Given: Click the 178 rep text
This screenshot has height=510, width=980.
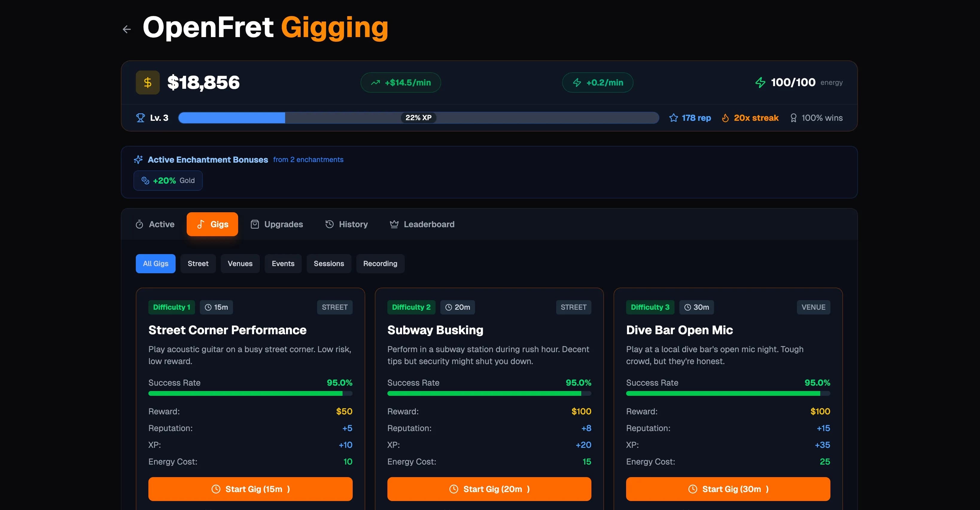Looking at the screenshot, I should pos(696,118).
